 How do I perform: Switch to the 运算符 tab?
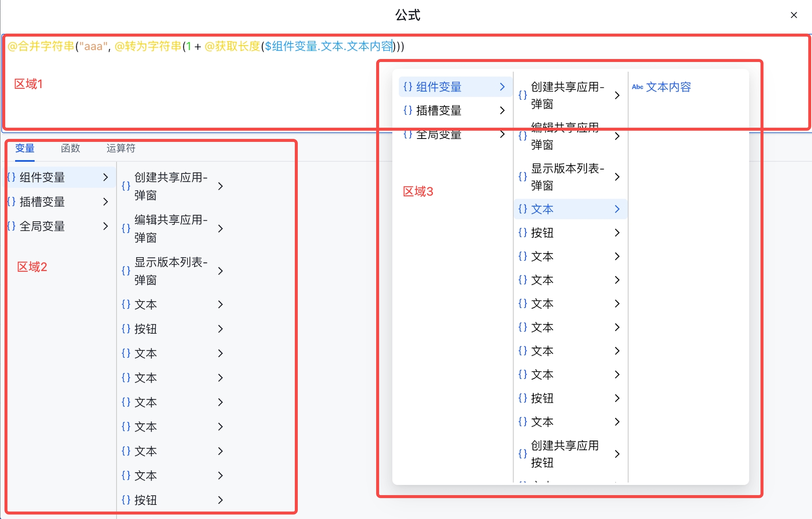coord(121,148)
